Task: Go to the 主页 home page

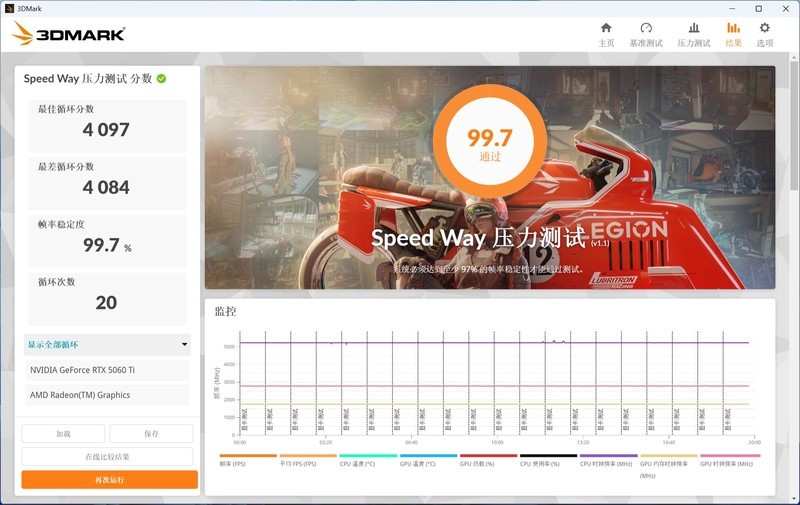Action: 606,35
